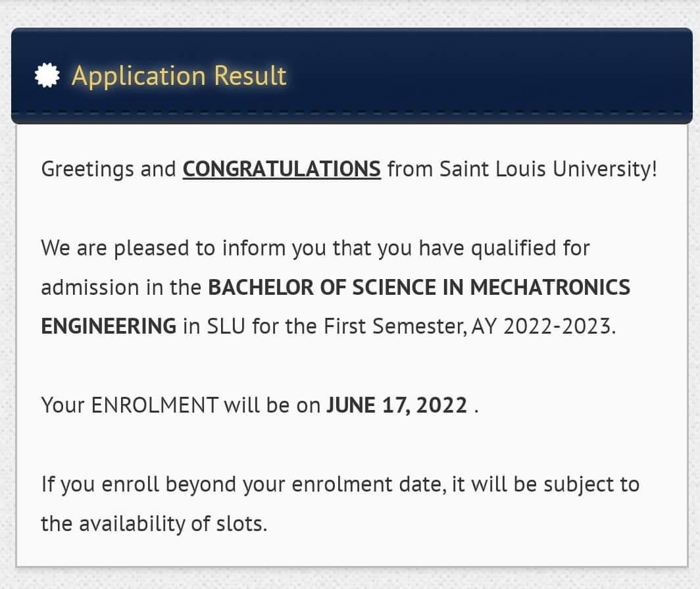Click the bold ENGINEERING word
The width and height of the screenshot is (700, 589).
point(109,326)
